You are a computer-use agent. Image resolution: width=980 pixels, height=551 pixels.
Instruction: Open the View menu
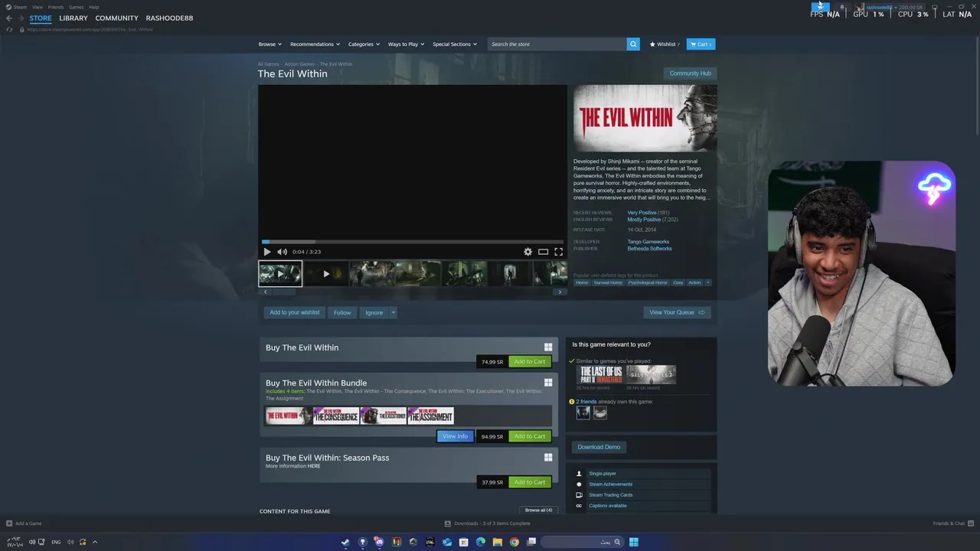pyautogui.click(x=38, y=7)
